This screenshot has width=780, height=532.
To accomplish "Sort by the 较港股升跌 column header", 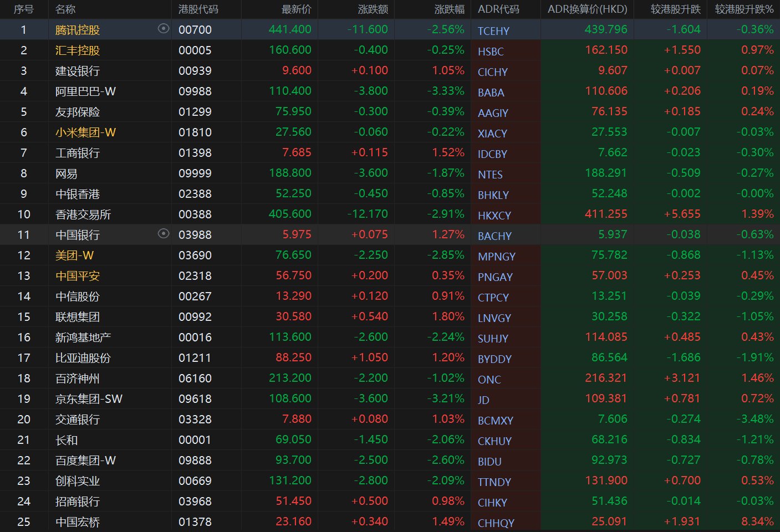I will (676, 9).
